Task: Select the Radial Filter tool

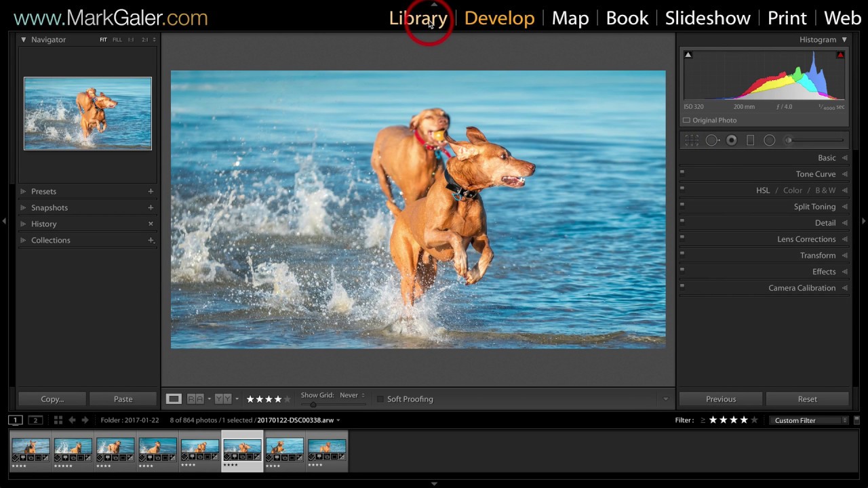Action: [769, 140]
